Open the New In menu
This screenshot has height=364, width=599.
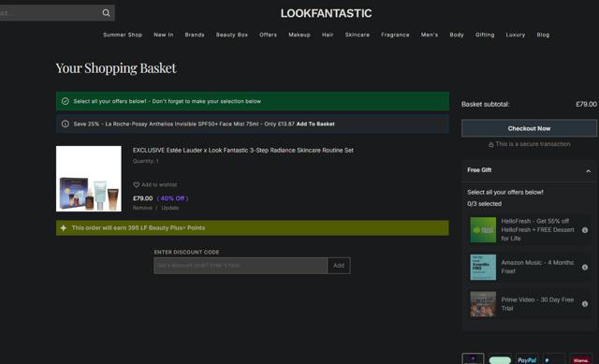(164, 35)
